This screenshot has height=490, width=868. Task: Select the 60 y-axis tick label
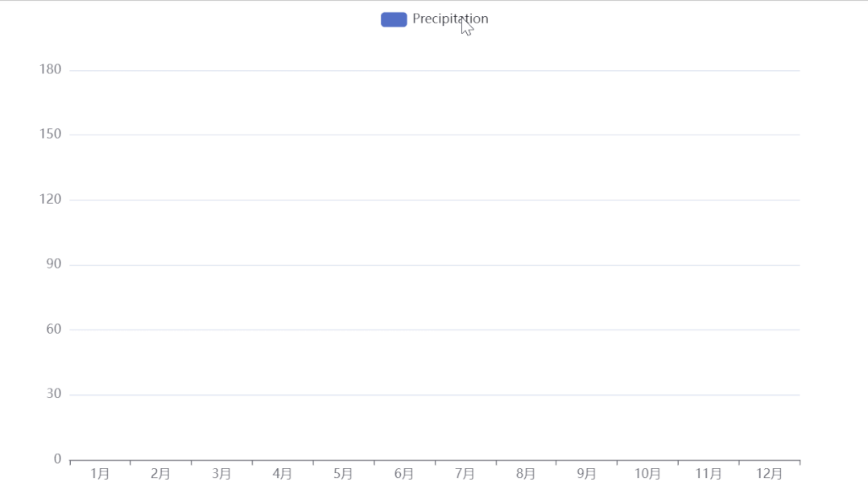click(53, 329)
